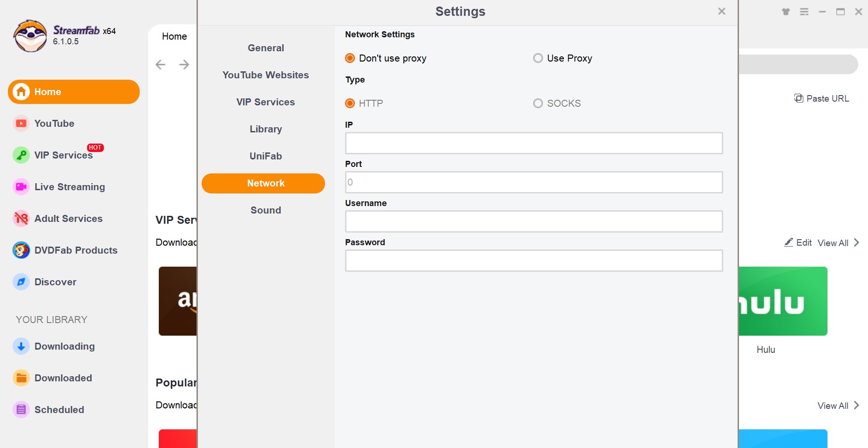This screenshot has width=868, height=448.
Task: Click the URL search bar in main window
Action: 798,64
